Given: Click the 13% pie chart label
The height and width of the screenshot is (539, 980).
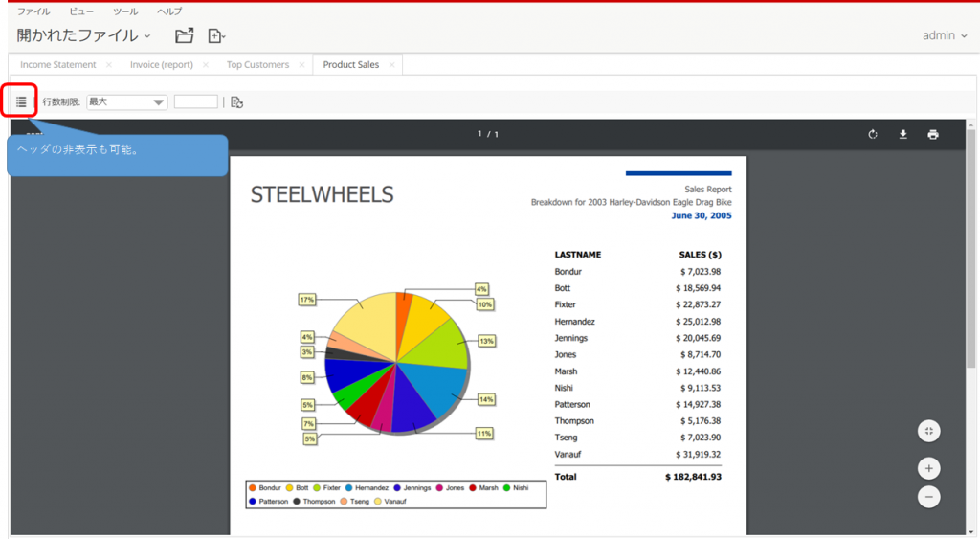Looking at the screenshot, I should pos(486,342).
